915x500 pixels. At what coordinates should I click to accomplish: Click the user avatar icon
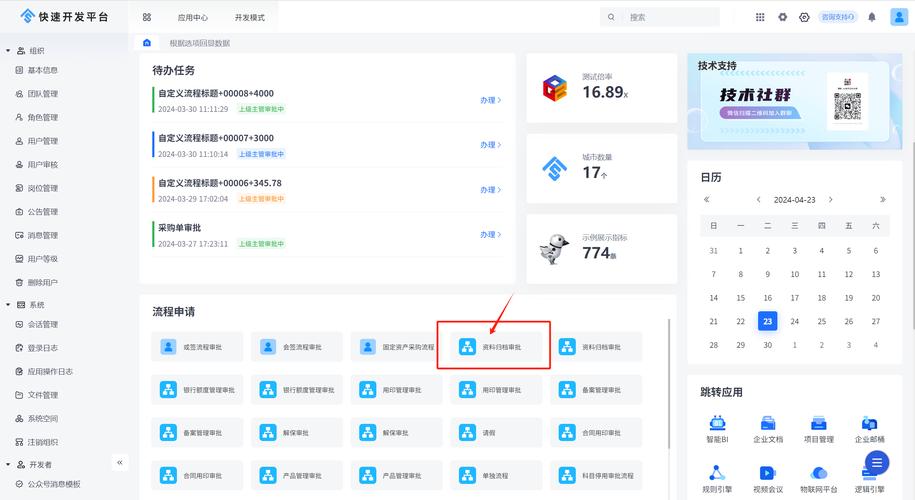(x=897, y=17)
